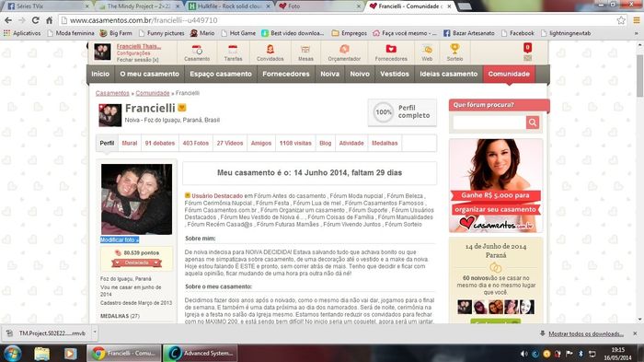Screen dimensions: 644x362
Task: Click the browser home icon
Action: pyautogui.click(x=49, y=20)
